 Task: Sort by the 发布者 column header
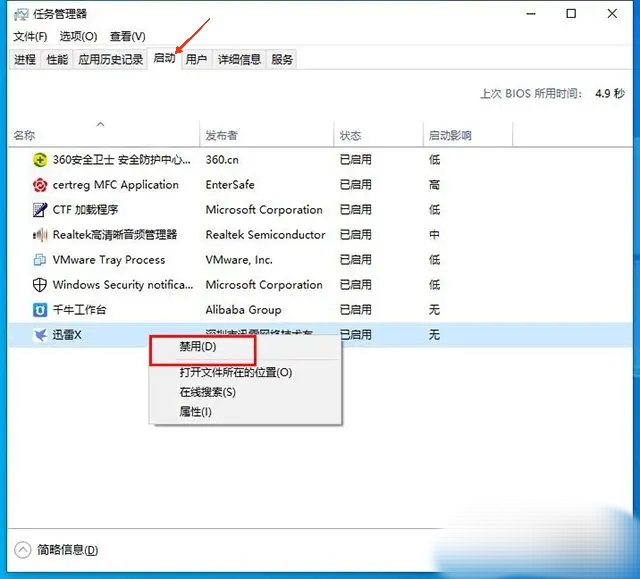(x=267, y=135)
